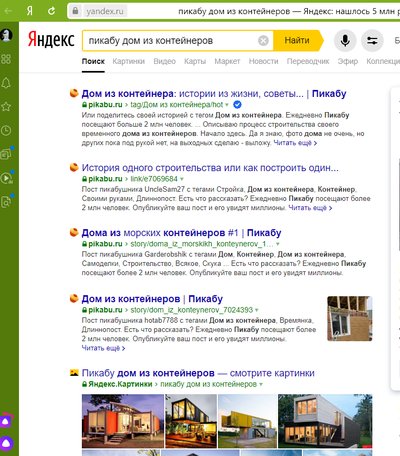Screen dimensions: 400x456
Task: Open yellow container house image thumbnail
Action: (x=247, y=421)
